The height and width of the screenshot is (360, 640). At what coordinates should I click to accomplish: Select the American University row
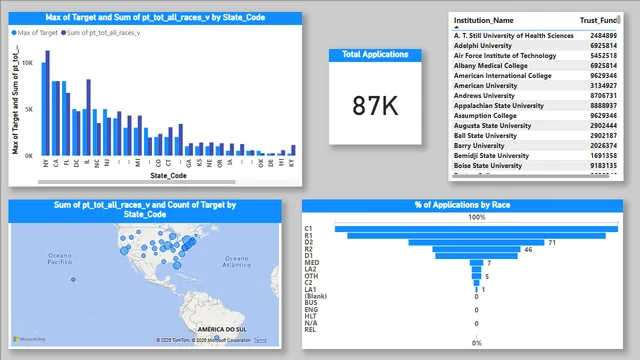(x=535, y=86)
